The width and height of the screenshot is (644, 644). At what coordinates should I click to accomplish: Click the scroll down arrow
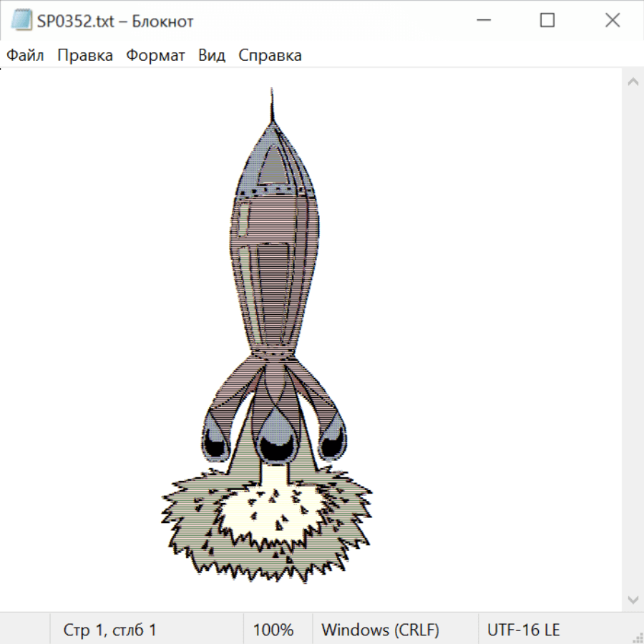(x=633, y=599)
